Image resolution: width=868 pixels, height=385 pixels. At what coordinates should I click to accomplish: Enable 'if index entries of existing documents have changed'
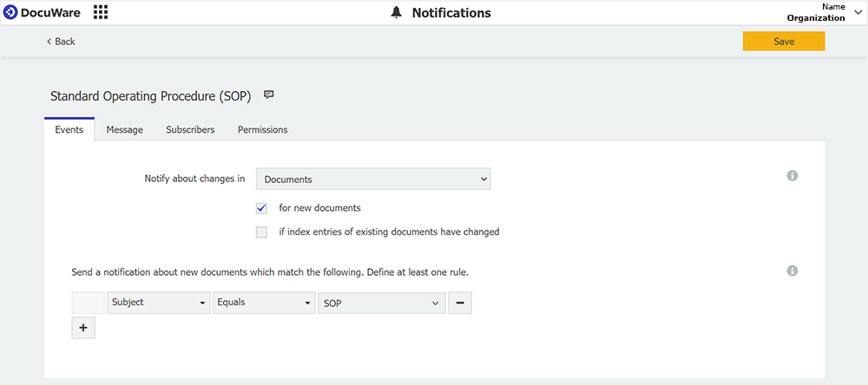261,232
